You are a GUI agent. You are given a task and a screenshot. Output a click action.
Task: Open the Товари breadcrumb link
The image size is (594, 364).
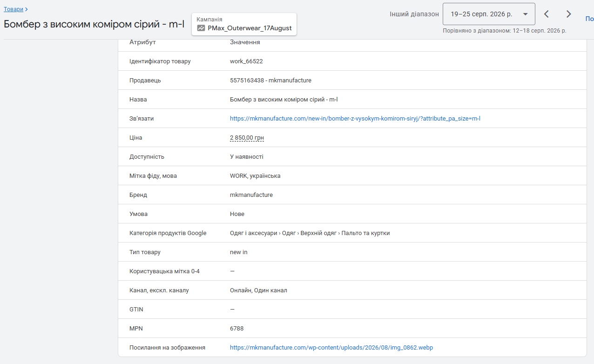click(x=13, y=9)
